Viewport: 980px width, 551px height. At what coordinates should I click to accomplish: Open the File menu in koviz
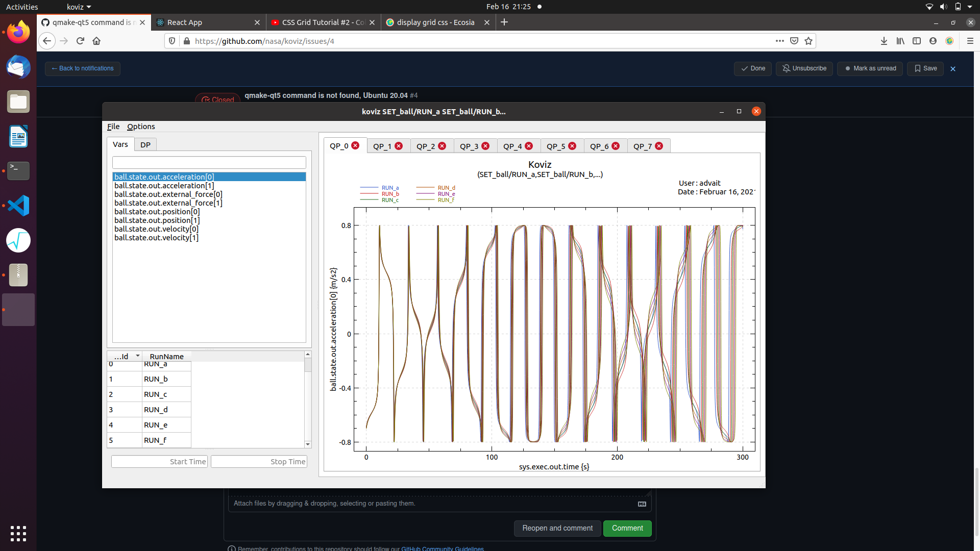113,127
